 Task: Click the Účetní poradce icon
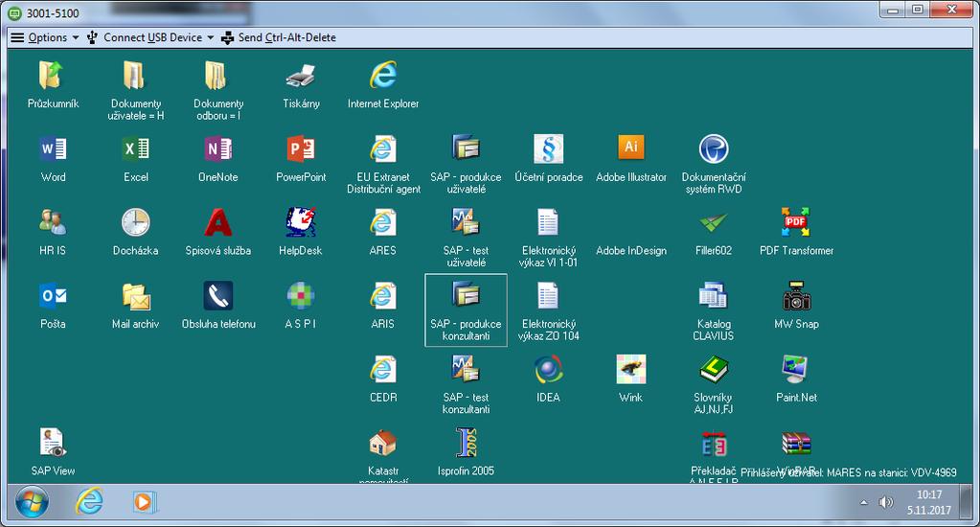pyautogui.click(x=548, y=149)
